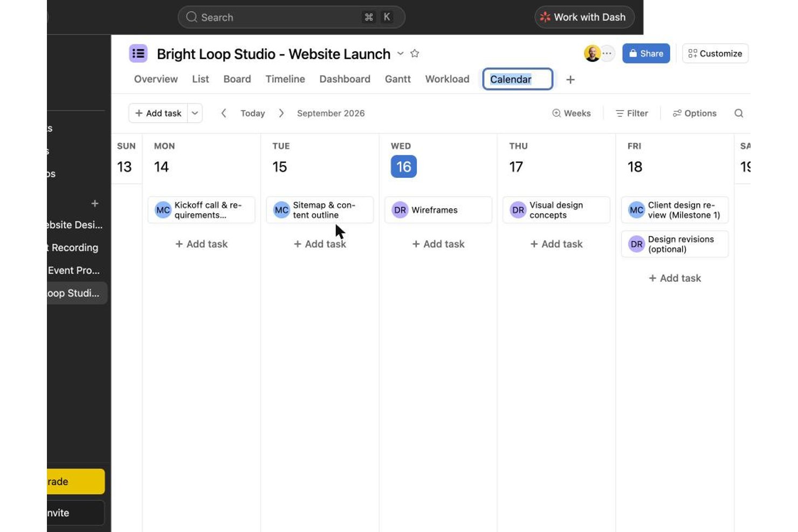The width and height of the screenshot is (798, 532).
Task: Open the Workload tab
Action: [x=448, y=79]
